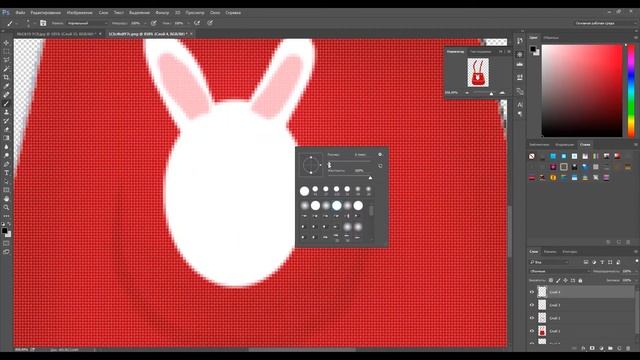Viewport: 640px width, 360px height.
Task: Select the Type tool
Action: coord(6,173)
